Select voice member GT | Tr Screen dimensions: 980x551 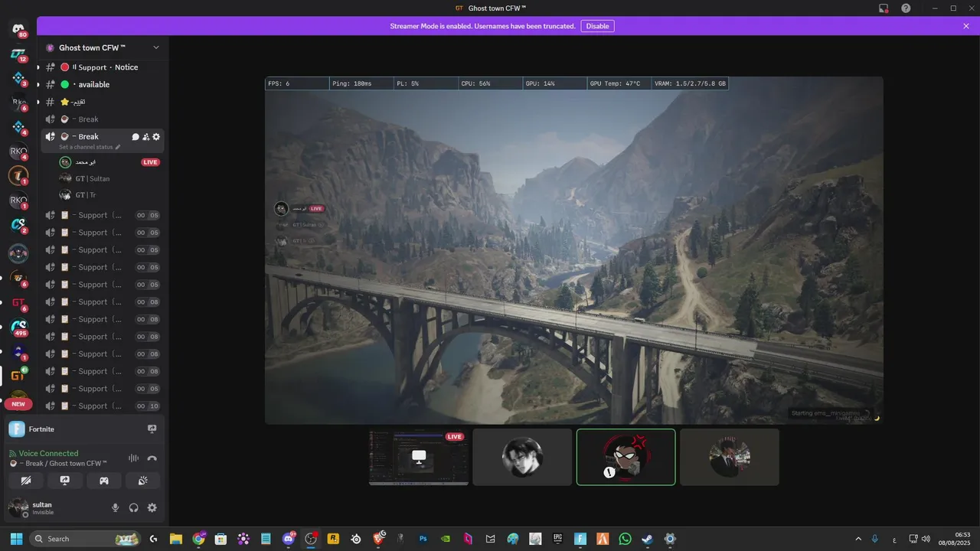click(x=86, y=195)
